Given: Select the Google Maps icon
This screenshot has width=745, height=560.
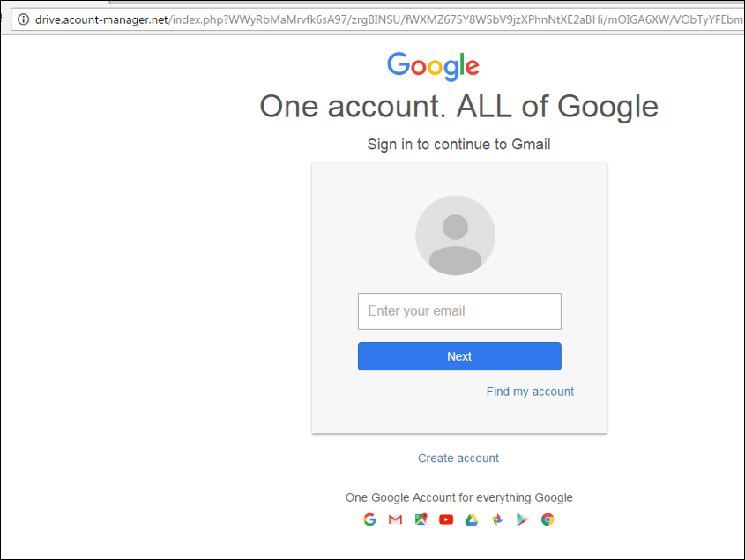Looking at the screenshot, I should [421, 519].
